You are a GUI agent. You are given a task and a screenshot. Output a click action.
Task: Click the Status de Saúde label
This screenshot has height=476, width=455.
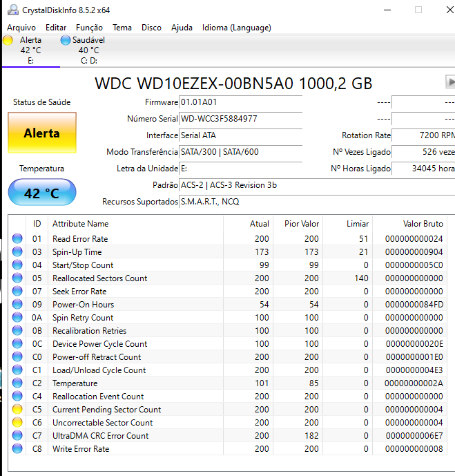click(x=42, y=102)
